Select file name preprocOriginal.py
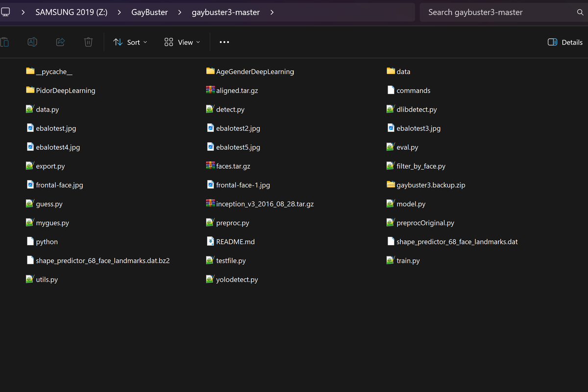This screenshot has height=392, width=588. click(425, 223)
